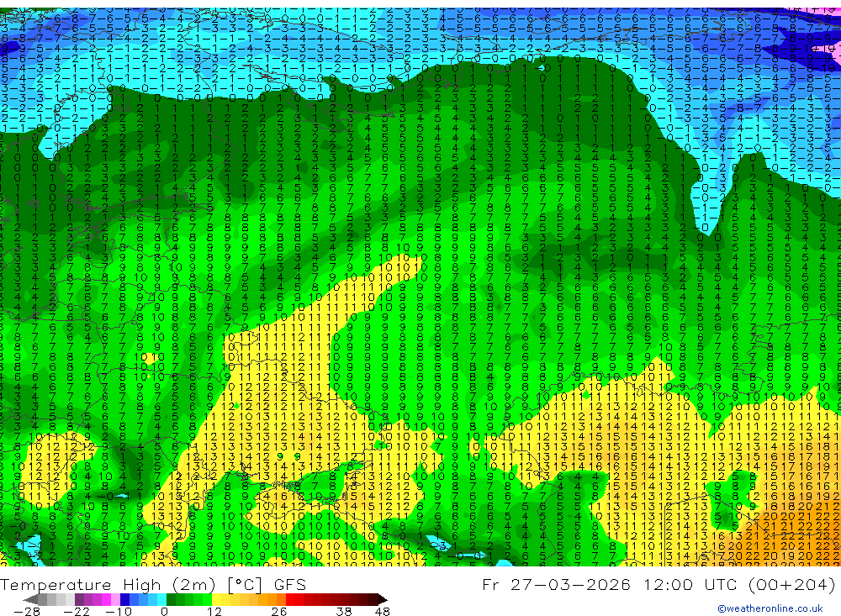The height and width of the screenshot is (616, 841).
Task: Click the forecast date "Fr 27-03-2026 12:00 UTC (00+204)"
Action: [659, 584]
